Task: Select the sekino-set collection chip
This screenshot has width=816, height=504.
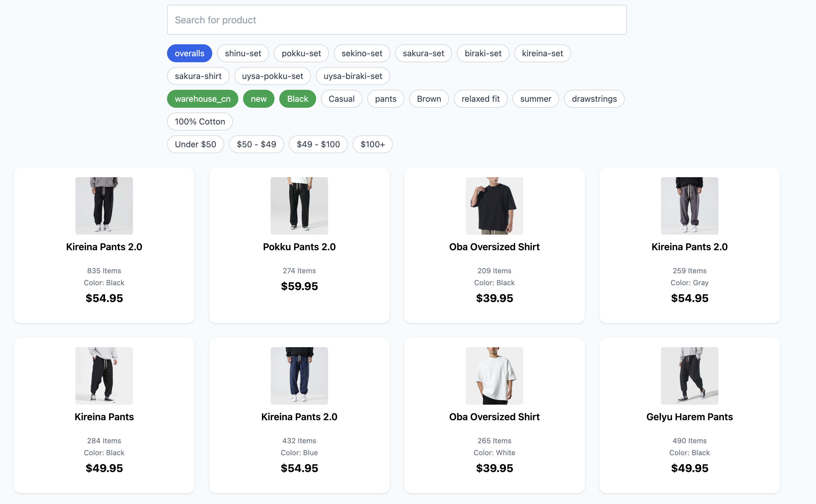Action: coord(362,53)
